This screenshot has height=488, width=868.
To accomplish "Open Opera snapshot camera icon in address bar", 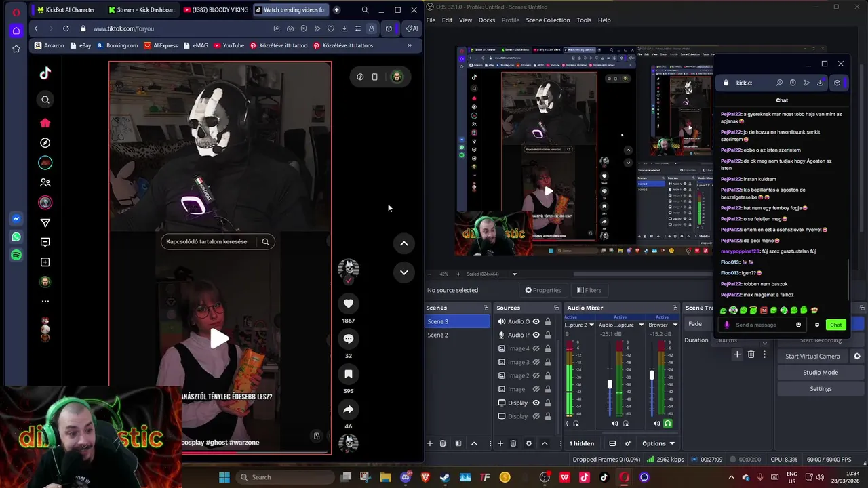I will click(x=290, y=28).
